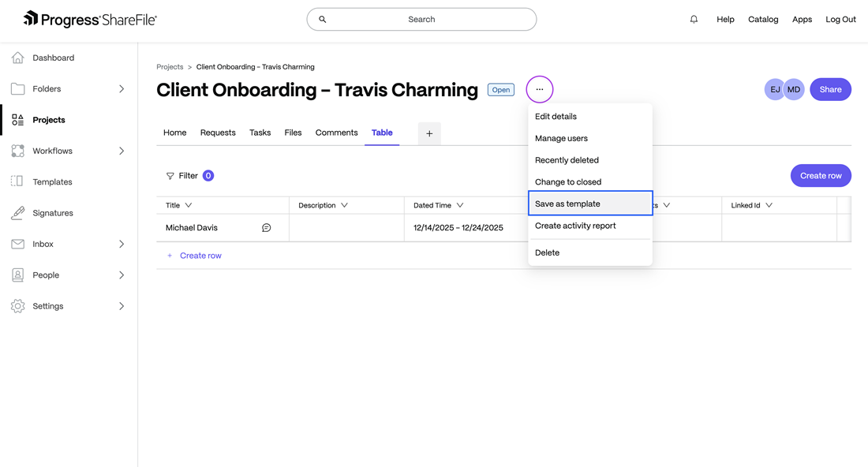
Task: Expand the Workflows sidebar chevron
Action: pos(122,151)
